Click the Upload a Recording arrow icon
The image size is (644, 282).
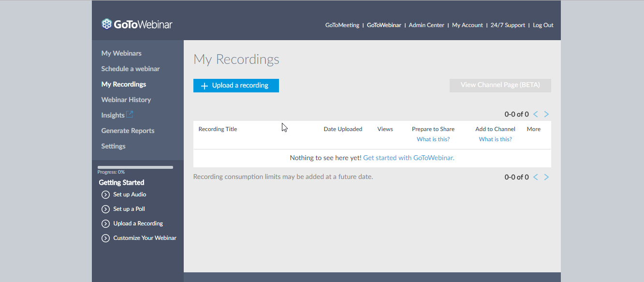(105, 223)
